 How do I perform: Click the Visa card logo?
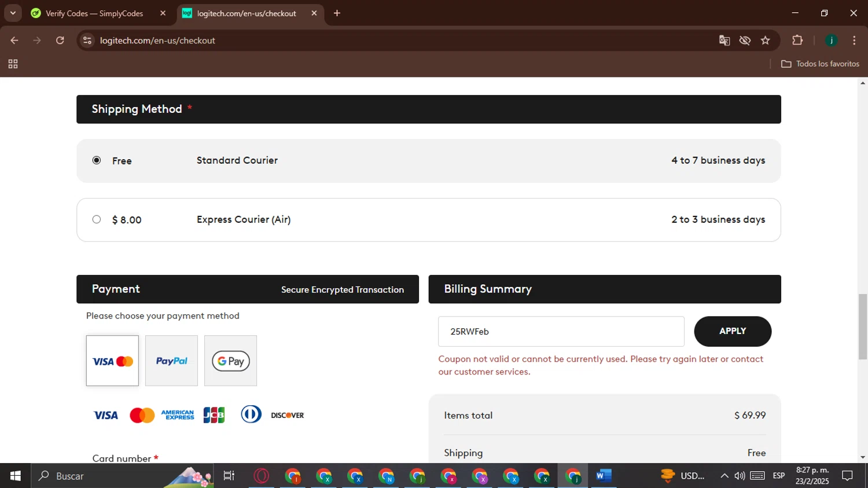(x=106, y=415)
